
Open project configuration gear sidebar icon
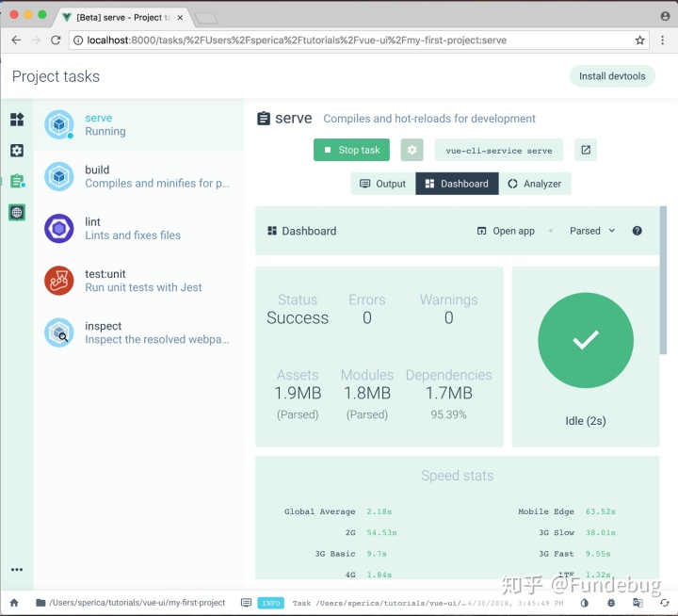[x=17, y=151]
